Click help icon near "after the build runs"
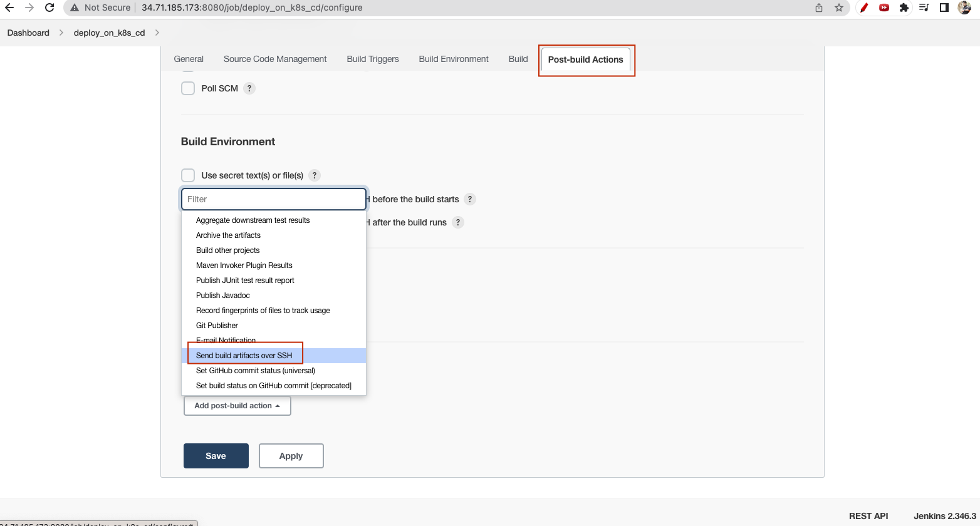This screenshot has width=980, height=526. [457, 222]
